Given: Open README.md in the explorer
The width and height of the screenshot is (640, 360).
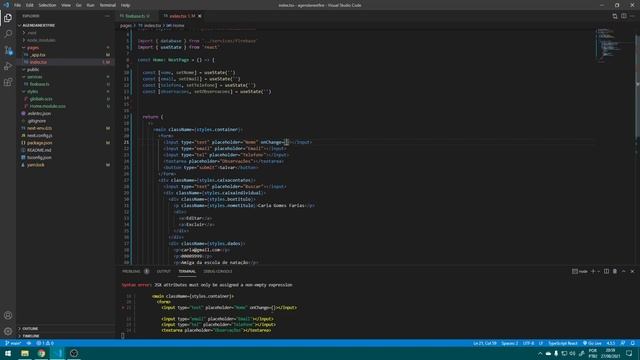Looking at the screenshot, I should [x=39, y=150].
